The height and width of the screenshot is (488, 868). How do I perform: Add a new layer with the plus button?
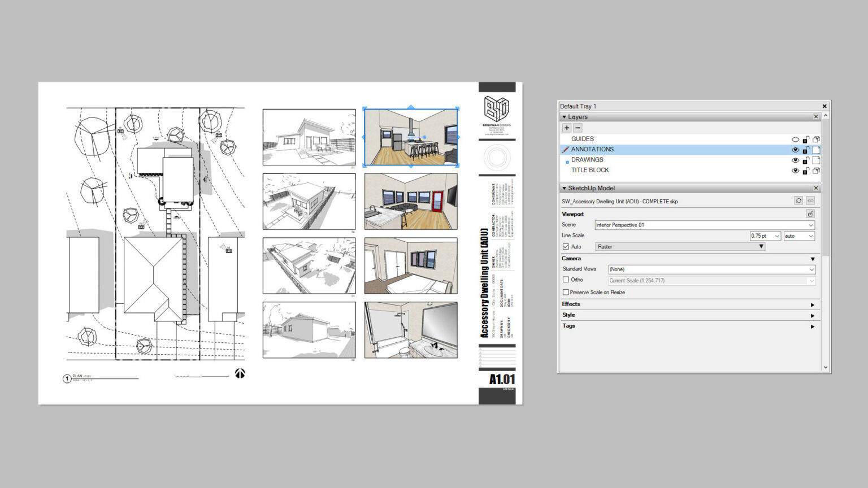[566, 128]
